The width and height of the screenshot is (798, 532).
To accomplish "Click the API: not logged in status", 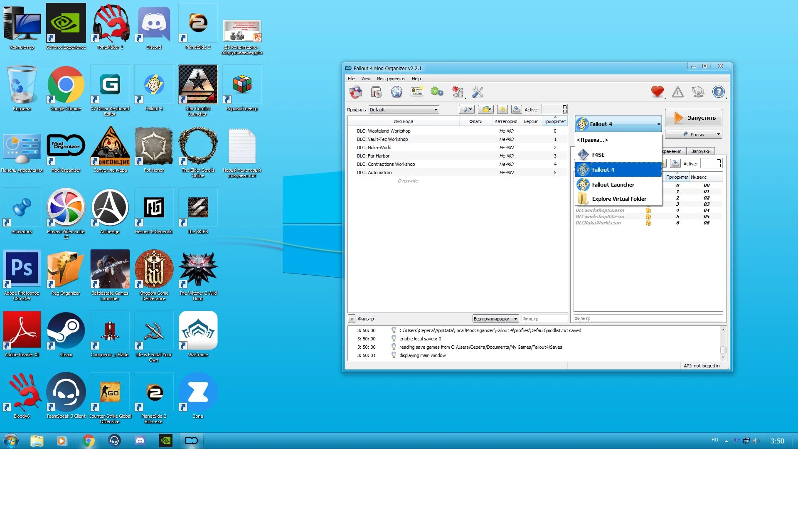I will pyautogui.click(x=701, y=366).
